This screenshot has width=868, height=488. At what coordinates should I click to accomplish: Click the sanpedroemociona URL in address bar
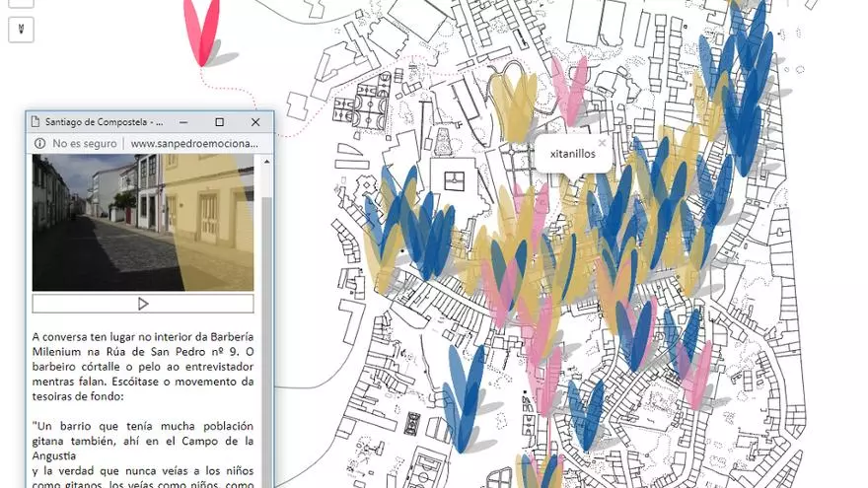(x=193, y=144)
